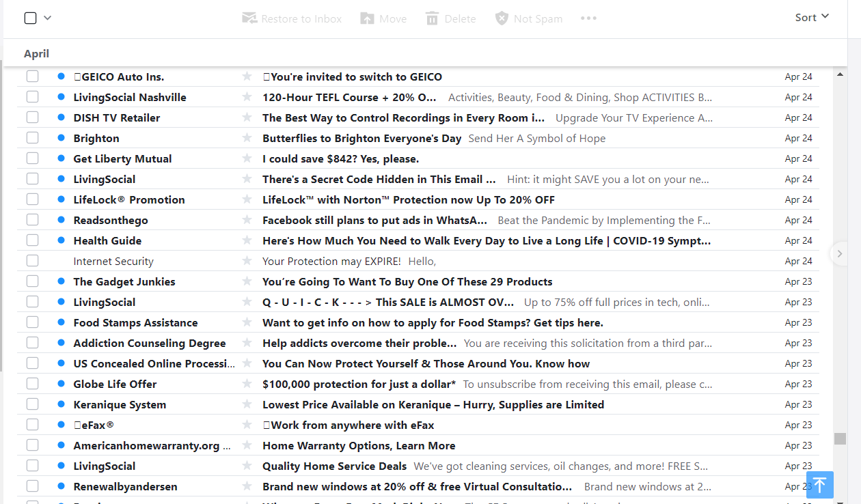Click the Not Spam shield button
861x504 pixels.
(x=529, y=18)
